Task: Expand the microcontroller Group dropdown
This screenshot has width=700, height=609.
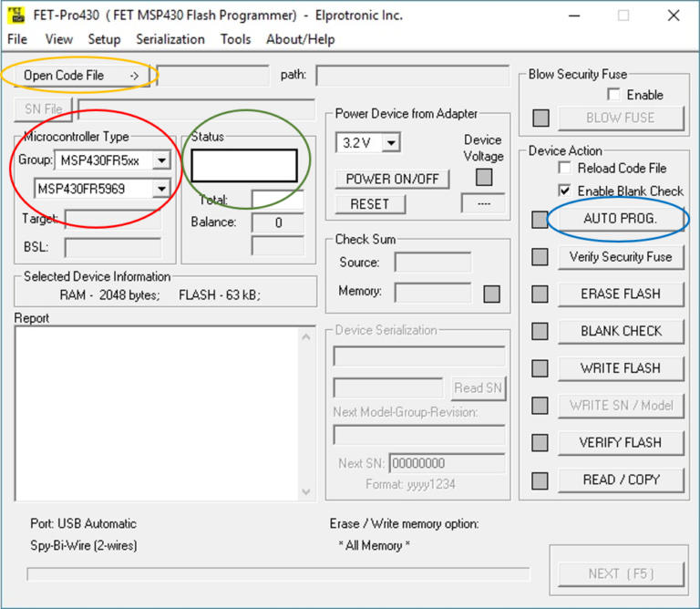Action: click(x=161, y=160)
